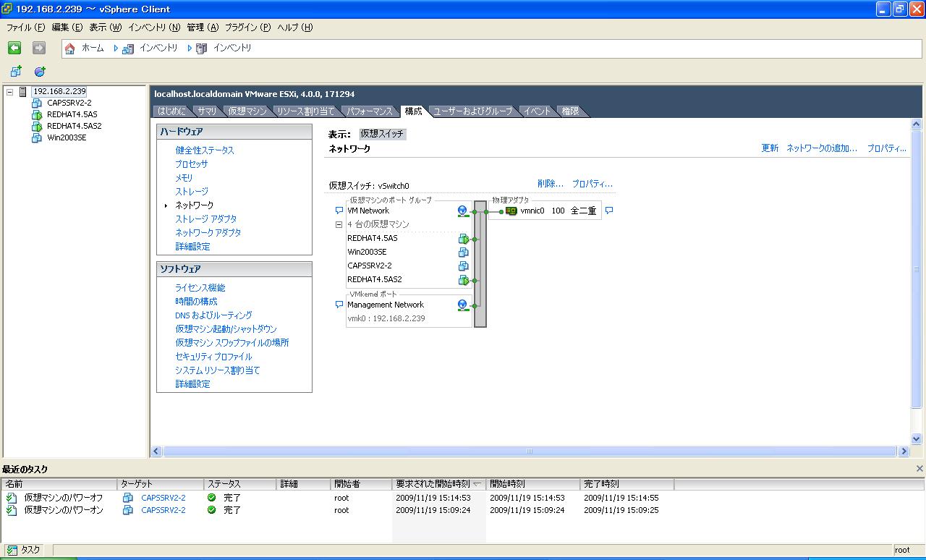Switch to the リソース割り当て tab
The height and width of the screenshot is (560, 926).
click(305, 111)
